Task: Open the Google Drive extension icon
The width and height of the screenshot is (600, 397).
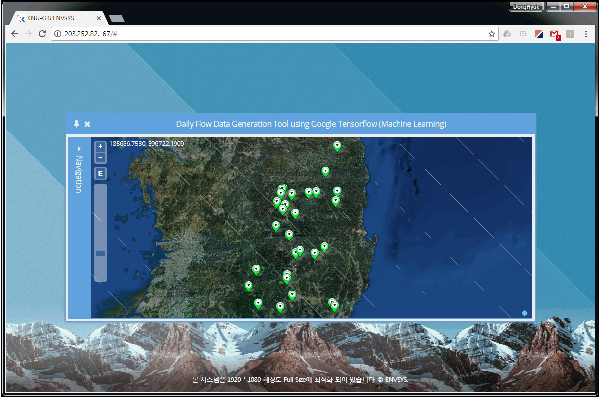Action: click(507, 34)
